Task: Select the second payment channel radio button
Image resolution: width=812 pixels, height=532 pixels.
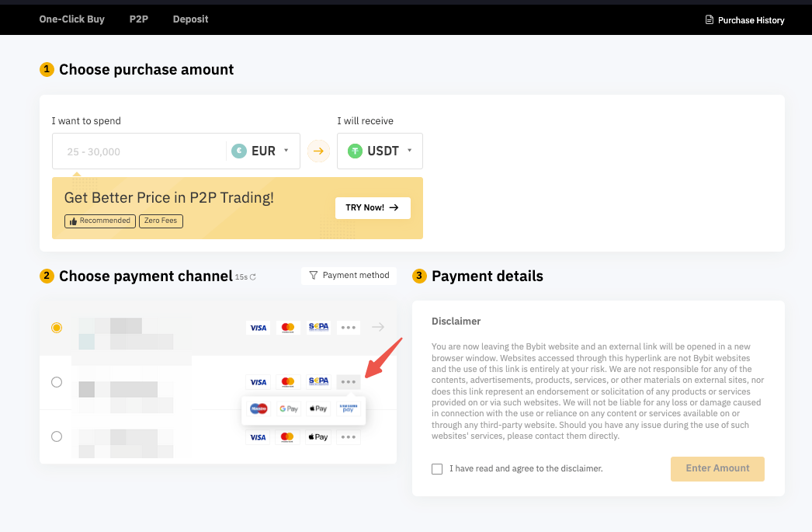Action: pos(57,382)
